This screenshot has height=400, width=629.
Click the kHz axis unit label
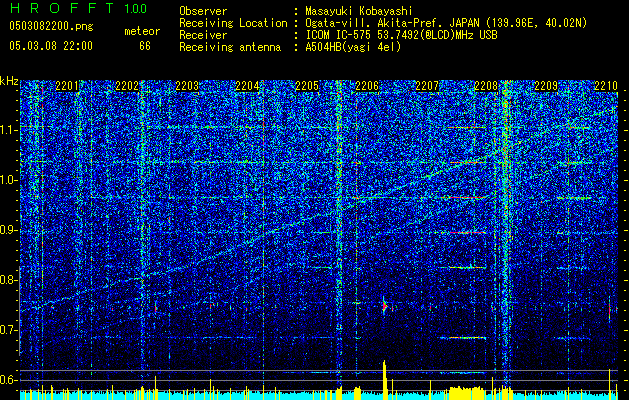[9, 81]
